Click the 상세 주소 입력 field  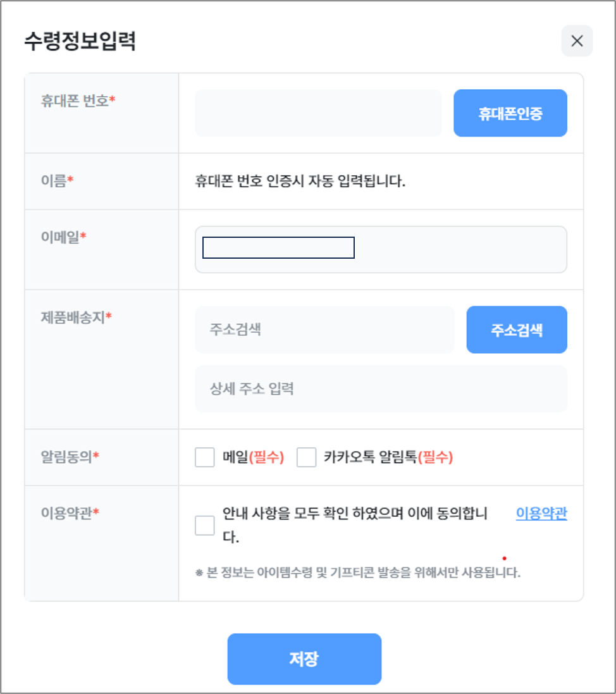381,388
